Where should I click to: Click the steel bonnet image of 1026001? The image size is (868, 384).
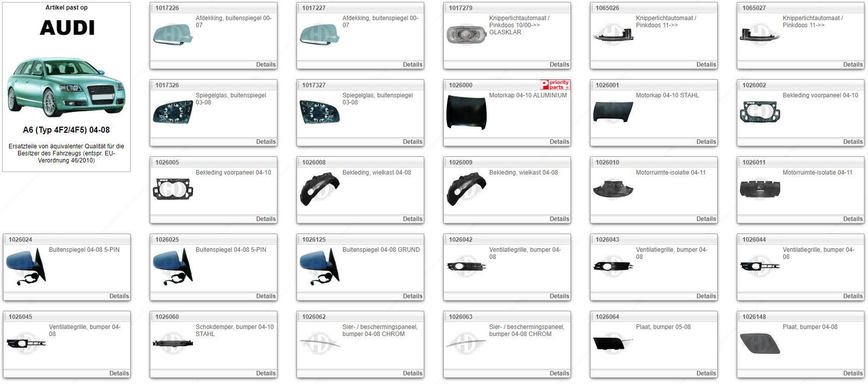coord(613,112)
